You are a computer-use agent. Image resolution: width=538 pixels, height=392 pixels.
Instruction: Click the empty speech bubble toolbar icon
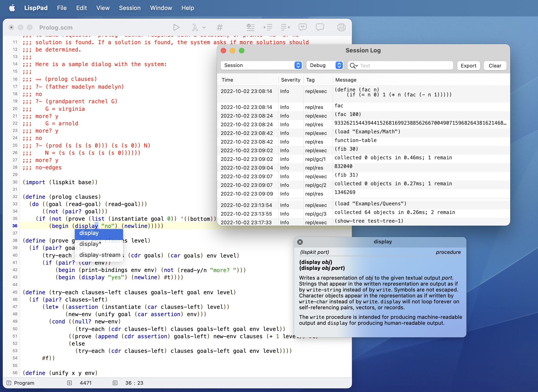(x=320, y=28)
